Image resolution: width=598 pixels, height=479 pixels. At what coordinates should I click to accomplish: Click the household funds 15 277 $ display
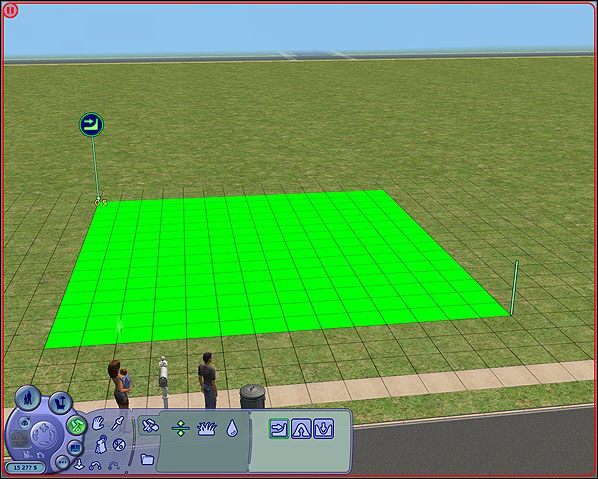click(26, 467)
